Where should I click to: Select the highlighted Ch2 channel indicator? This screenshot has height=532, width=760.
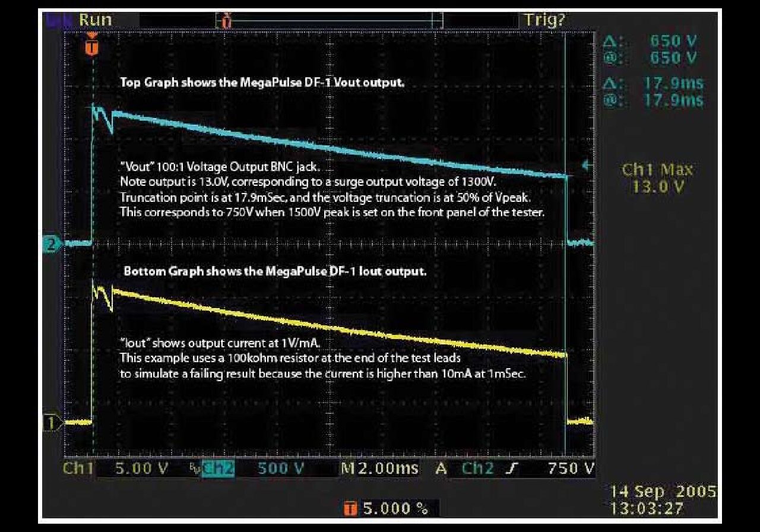218,468
